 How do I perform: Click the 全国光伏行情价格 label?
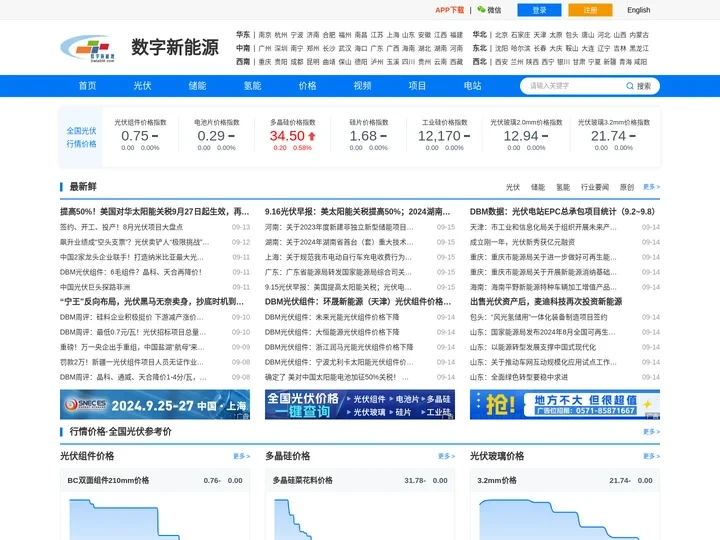click(81, 137)
